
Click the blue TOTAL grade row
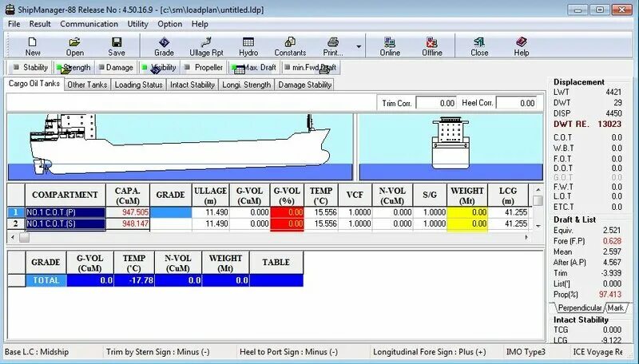(165, 280)
